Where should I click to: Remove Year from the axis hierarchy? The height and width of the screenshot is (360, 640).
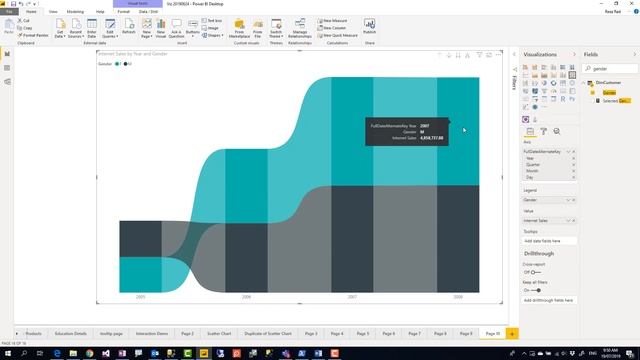(x=573, y=158)
